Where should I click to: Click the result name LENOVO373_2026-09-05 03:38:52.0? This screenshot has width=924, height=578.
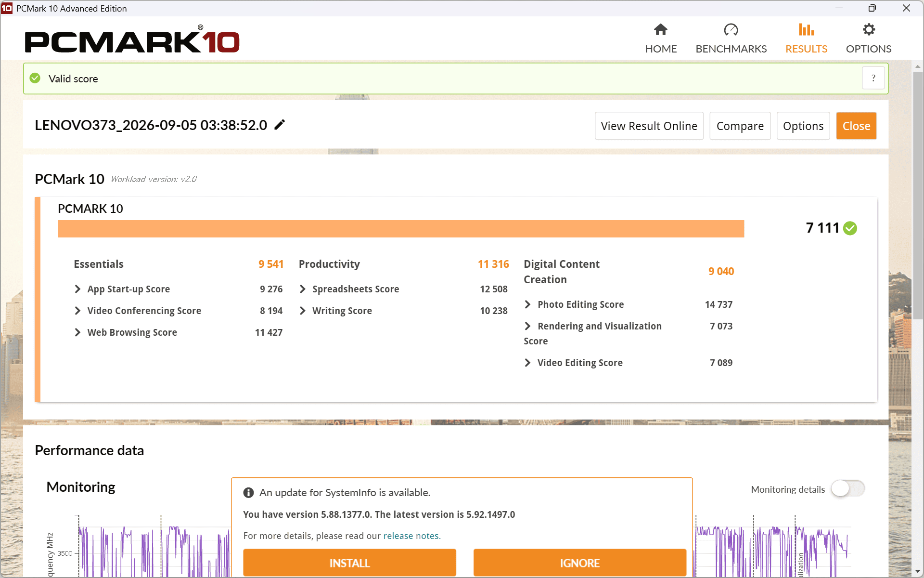151,125
